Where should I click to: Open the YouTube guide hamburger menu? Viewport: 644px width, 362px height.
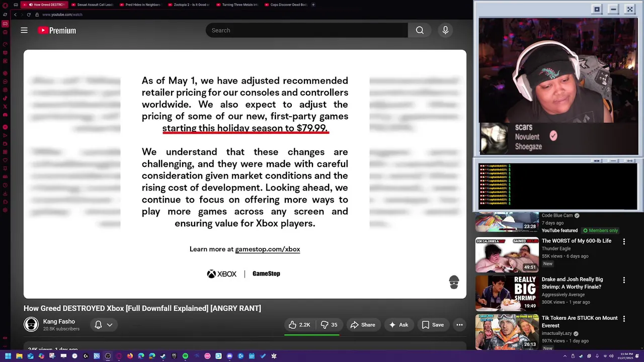24,30
